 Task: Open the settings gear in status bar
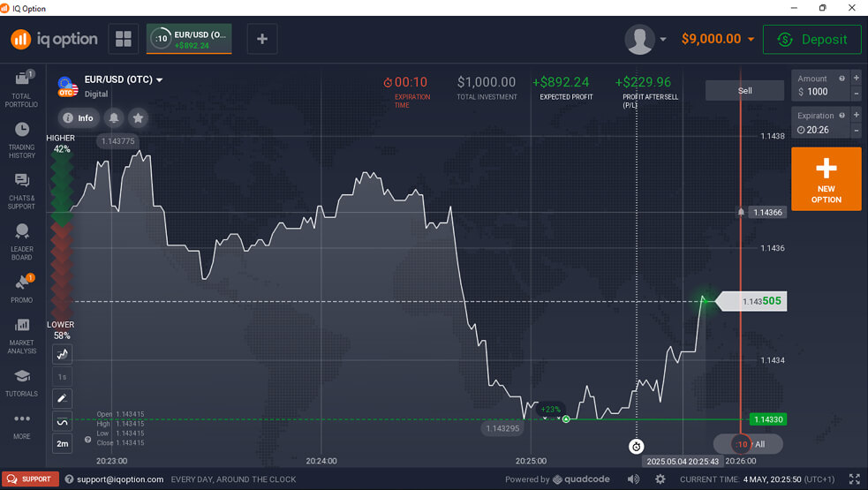660,479
